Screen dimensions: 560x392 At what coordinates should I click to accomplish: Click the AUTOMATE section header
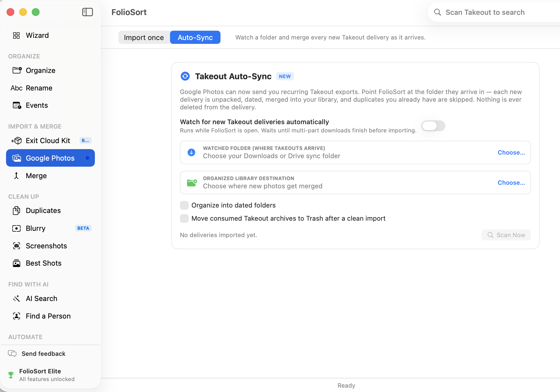pyautogui.click(x=25, y=337)
